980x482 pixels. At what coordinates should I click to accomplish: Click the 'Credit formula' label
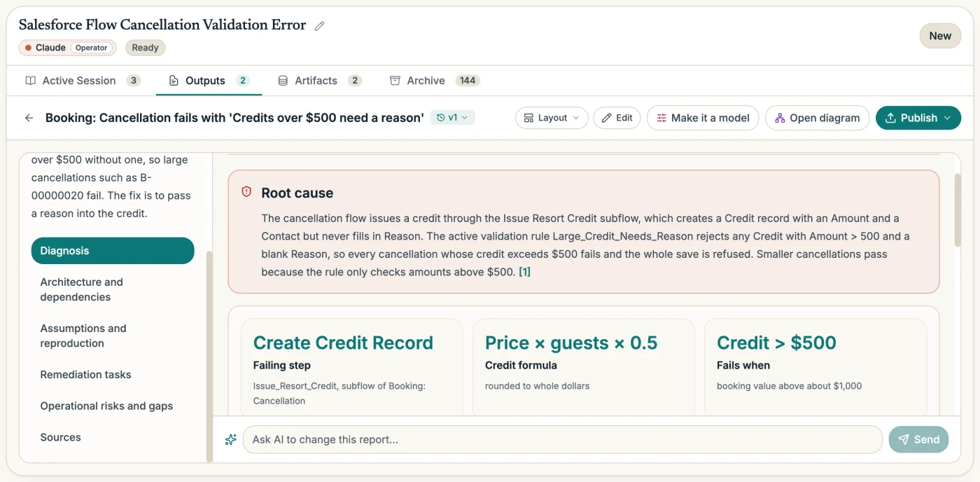coord(521,365)
